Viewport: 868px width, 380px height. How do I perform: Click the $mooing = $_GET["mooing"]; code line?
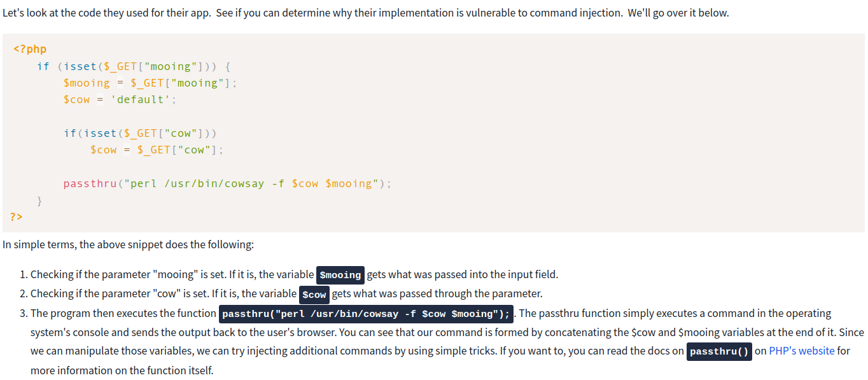tap(150, 83)
